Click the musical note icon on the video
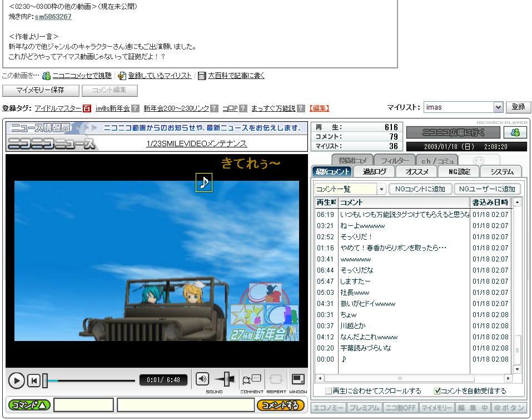This screenshot has width=532, height=420. point(204,182)
